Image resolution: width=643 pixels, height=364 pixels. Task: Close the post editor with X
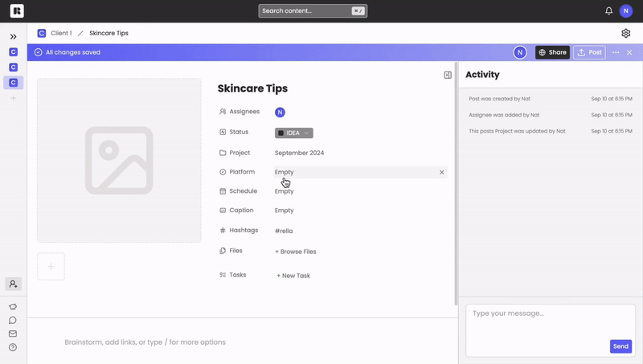[629, 52]
